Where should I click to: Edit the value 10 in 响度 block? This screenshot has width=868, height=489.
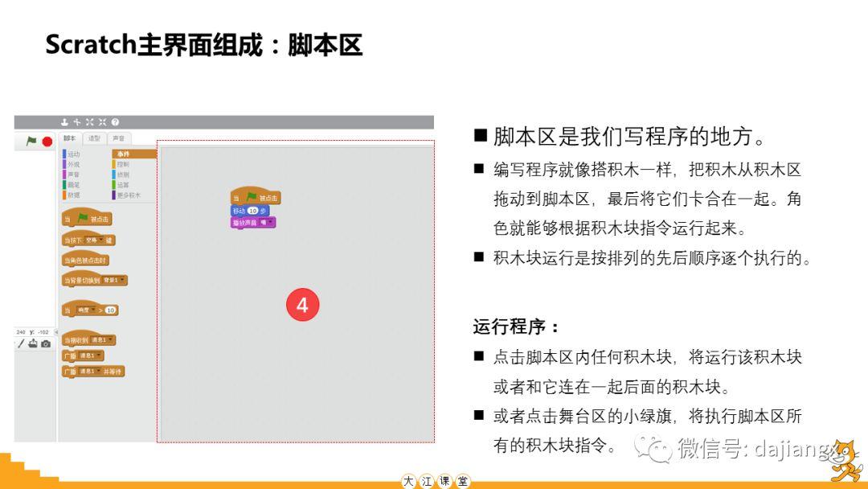pos(110,310)
